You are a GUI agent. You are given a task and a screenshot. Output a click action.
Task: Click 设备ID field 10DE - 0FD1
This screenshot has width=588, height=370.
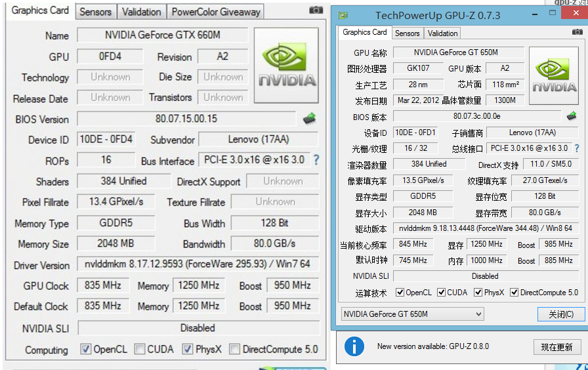coord(415,133)
